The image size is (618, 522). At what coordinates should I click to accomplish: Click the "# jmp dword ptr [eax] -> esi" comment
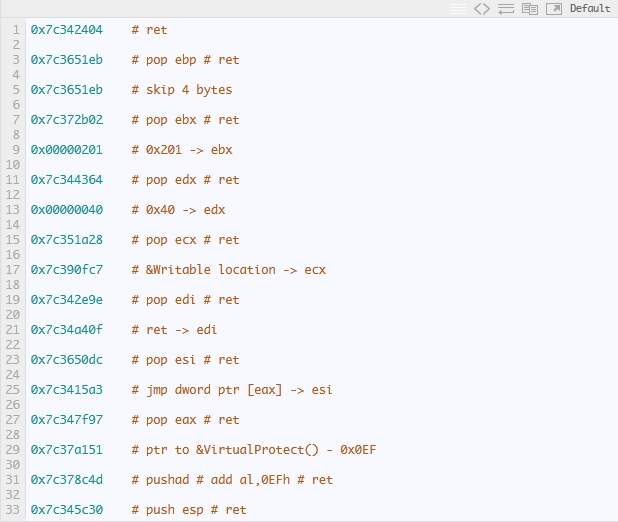232,390
